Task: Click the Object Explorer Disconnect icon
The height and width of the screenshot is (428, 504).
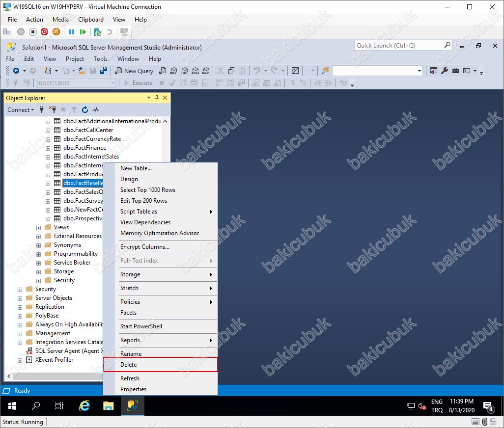Action: [53, 110]
